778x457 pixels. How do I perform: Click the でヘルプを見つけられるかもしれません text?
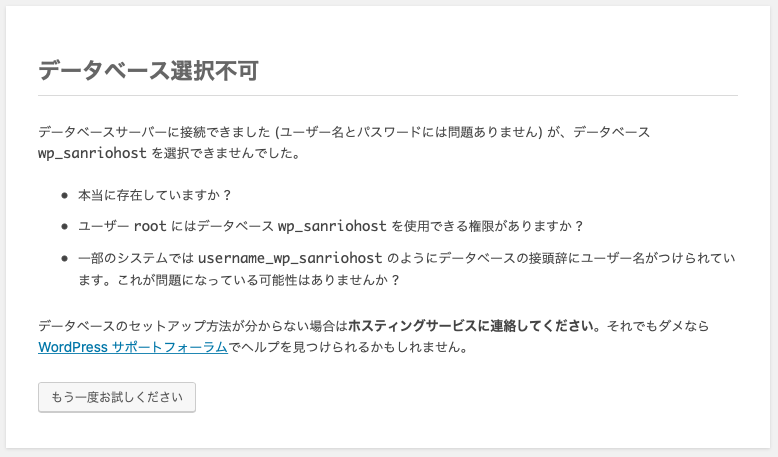(x=348, y=348)
